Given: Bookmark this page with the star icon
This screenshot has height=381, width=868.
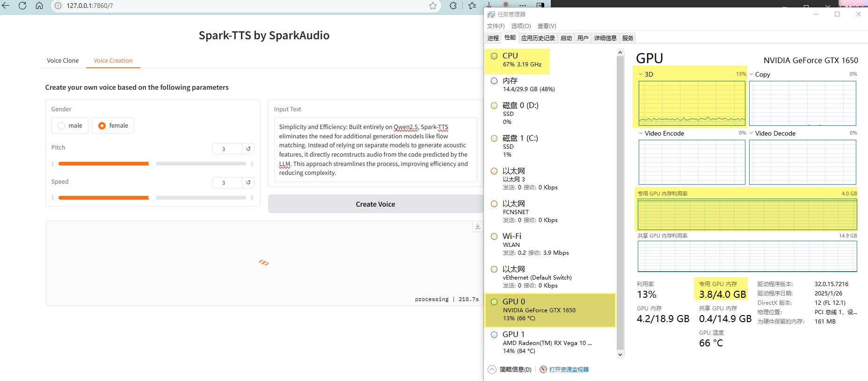Looking at the screenshot, I should click(x=433, y=6).
